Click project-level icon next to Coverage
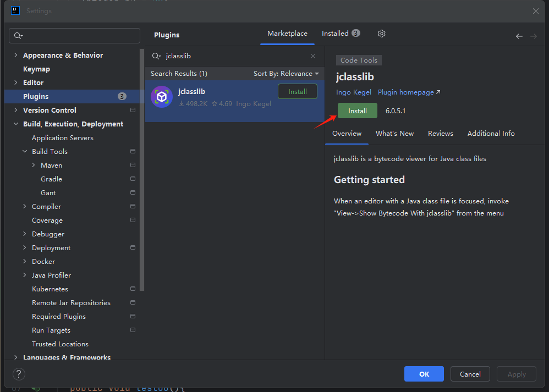Screen dimensions: 549x392 pos(133,220)
